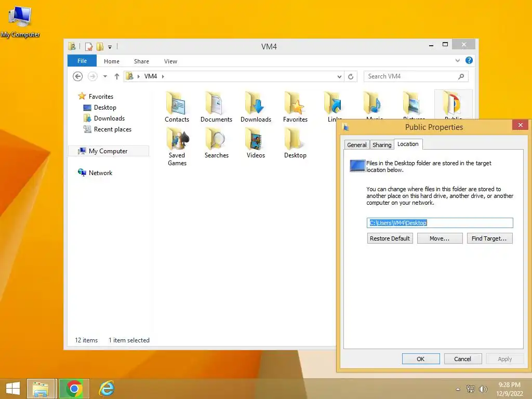
Task: Select Desktop in navigation pane
Action: (x=105, y=108)
